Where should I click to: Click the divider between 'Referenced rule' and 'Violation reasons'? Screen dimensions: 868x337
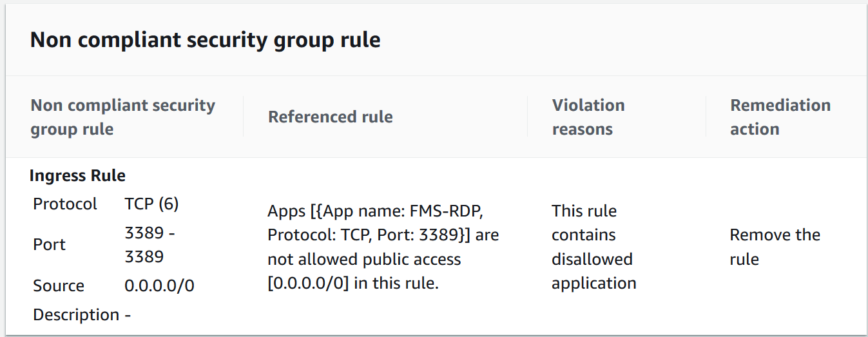coord(528,117)
